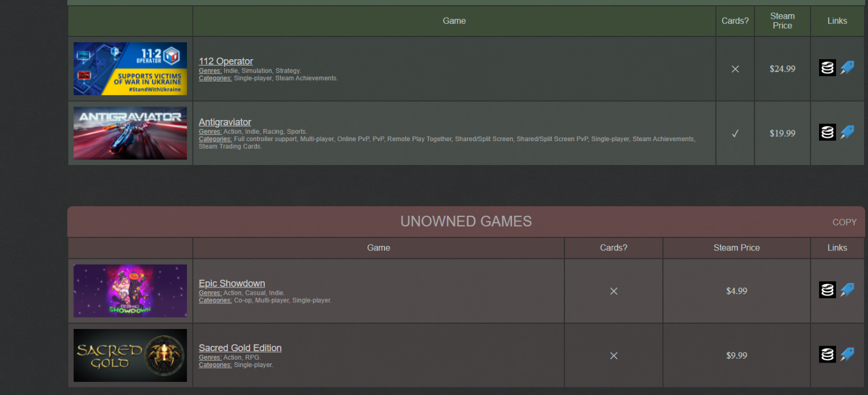The image size is (868, 395).
Task: Sort top table by Game column header
Action: 454,21
